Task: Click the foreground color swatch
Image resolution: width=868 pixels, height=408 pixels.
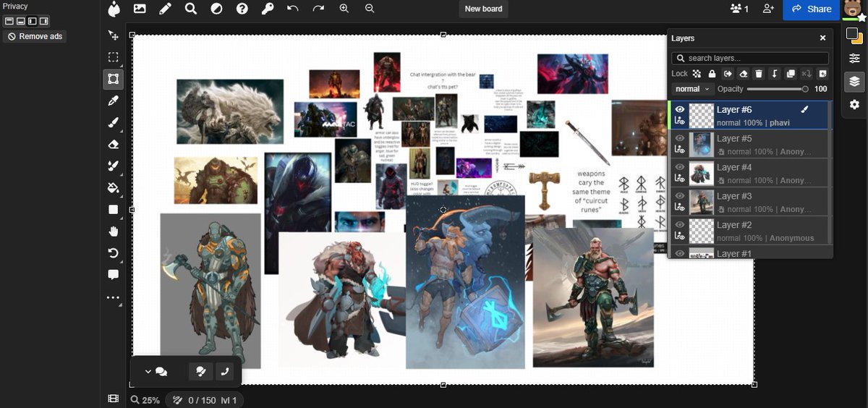Action: click(852, 33)
